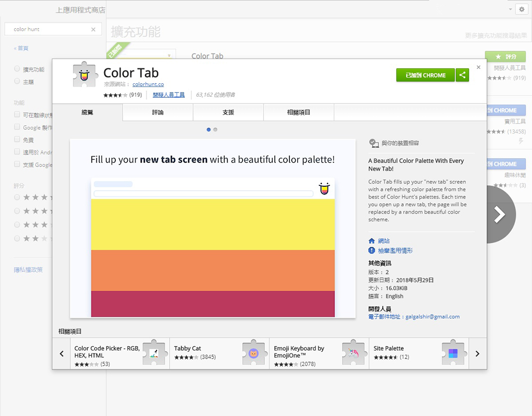This screenshot has width=532, height=416.
Task: Open Color Code Picker related item
Action: (120, 353)
